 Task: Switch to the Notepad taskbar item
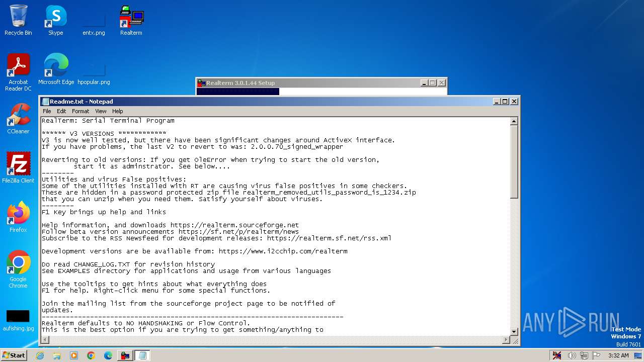click(x=142, y=355)
